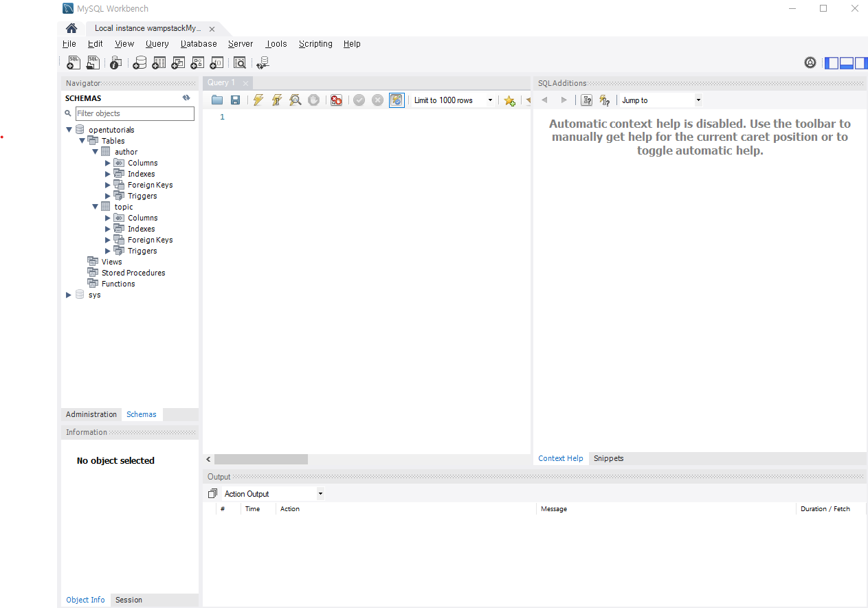Create a new table icon
This screenshot has height=608, width=868.
tap(159, 63)
